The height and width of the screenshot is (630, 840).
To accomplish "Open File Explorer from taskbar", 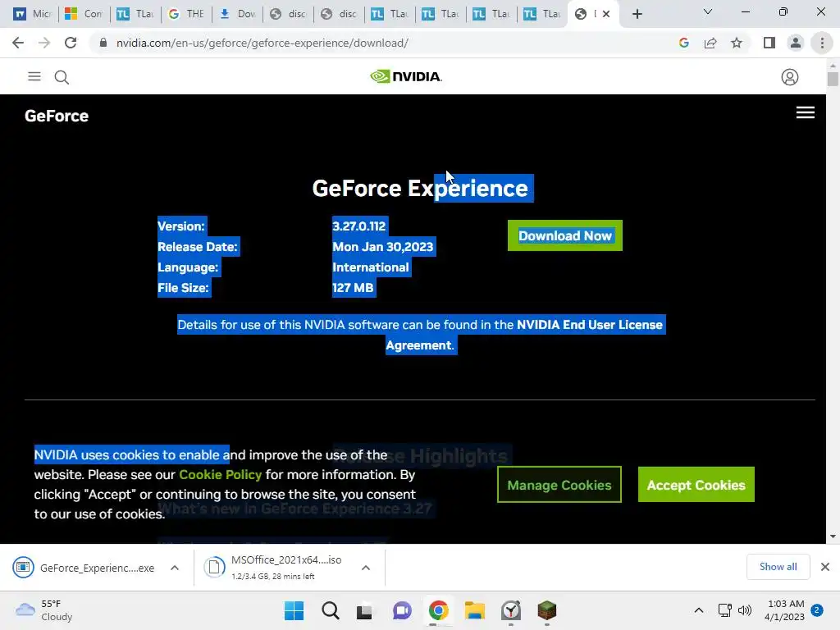I will 475,610.
